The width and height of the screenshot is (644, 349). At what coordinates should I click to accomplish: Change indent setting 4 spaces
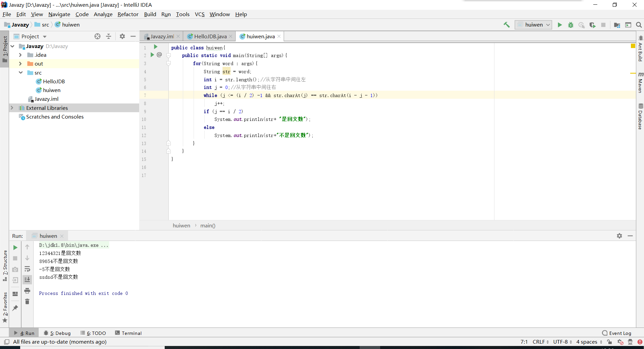[x=589, y=342]
